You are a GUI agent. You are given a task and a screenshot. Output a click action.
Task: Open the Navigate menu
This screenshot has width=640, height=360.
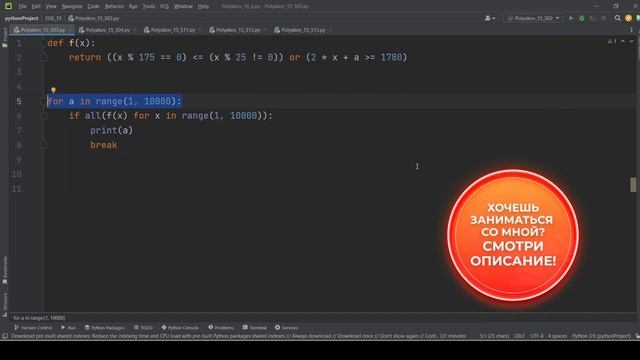click(72, 6)
